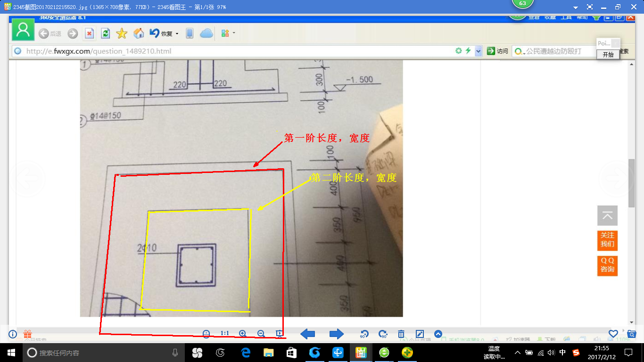Set zoom to 1:1 actual size

(225, 334)
